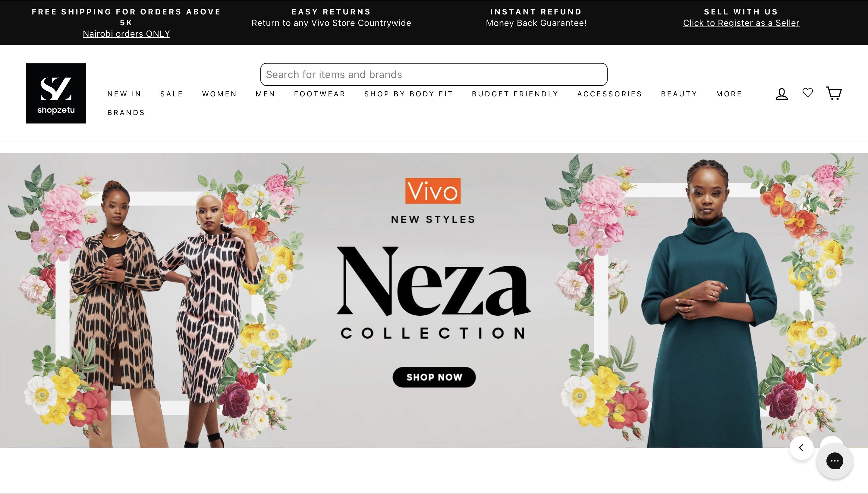Image resolution: width=868 pixels, height=494 pixels.
Task: Click the Vivo brand logo on banner
Action: [x=433, y=191]
